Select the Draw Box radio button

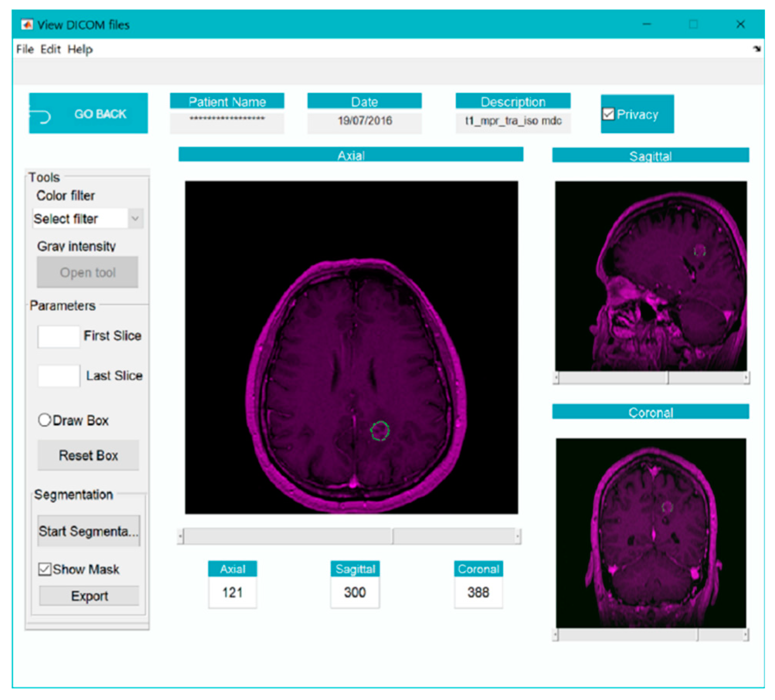coord(44,420)
